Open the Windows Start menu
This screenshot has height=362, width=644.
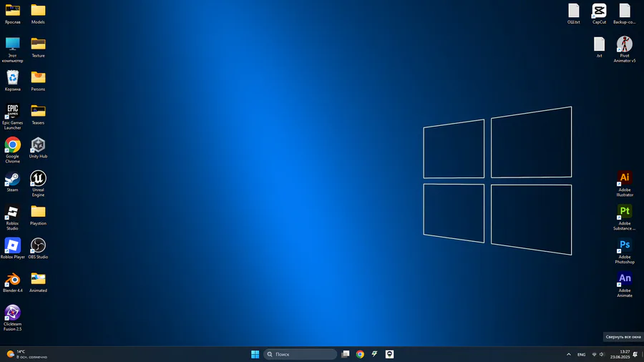255,354
